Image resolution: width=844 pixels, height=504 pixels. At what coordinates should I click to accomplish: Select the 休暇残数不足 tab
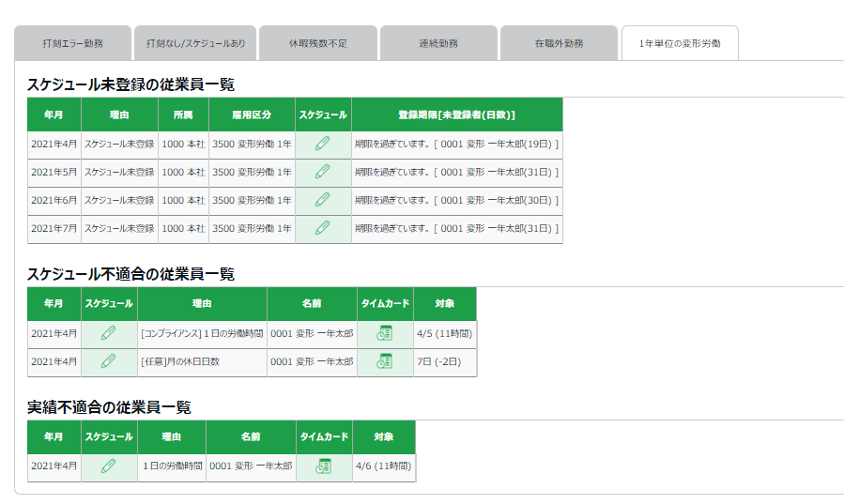point(318,43)
